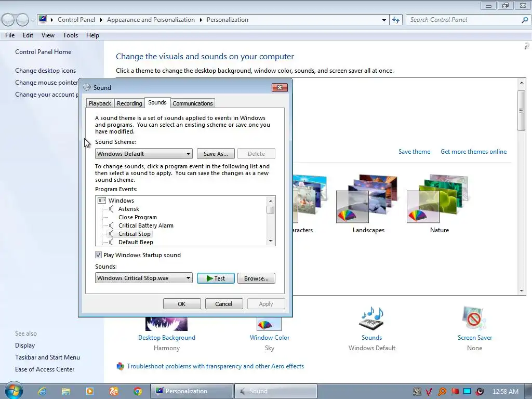Image resolution: width=532 pixels, height=399 pixels.
Task: Open the recent pages dropdown arrow
Action: coord(33,20)
